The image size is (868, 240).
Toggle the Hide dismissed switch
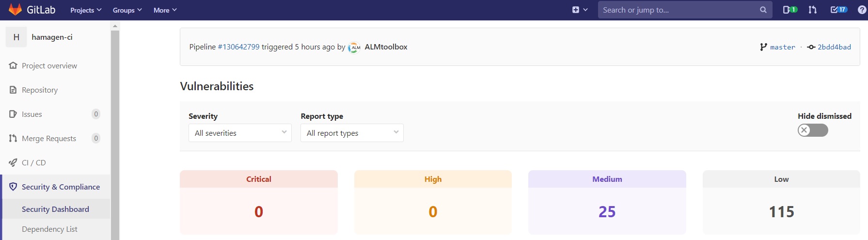(813, 130)
